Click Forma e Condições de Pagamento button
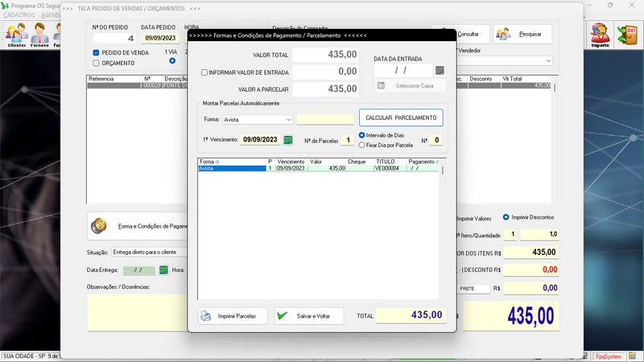644x362 pixels. pos(138,226)
